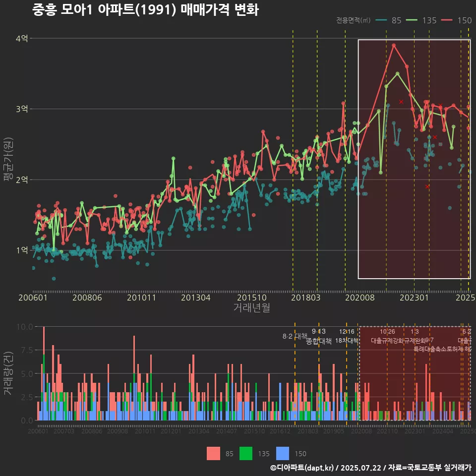Click the 2.5 volume axis label
The height and width of the screenshot is (476, 476).
click(27, 397)
